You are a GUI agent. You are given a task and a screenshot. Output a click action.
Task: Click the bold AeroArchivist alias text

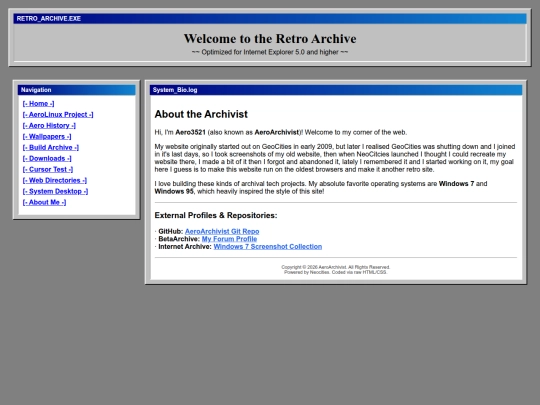coord(277,133)
